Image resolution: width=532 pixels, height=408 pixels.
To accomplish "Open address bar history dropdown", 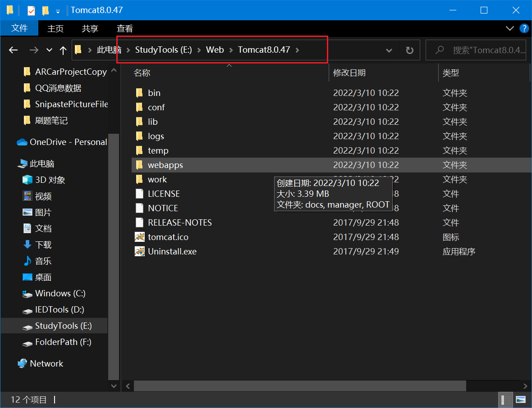I will [389, 50].
